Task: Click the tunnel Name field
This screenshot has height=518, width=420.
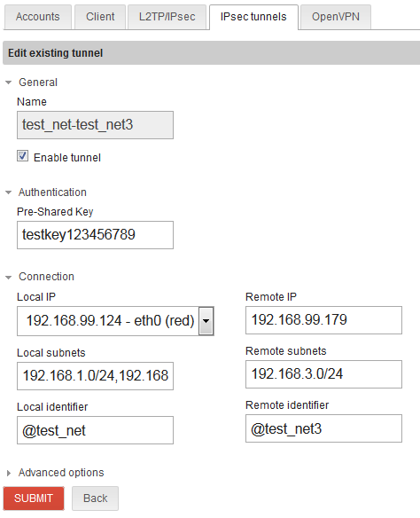Action: point(95,125)
